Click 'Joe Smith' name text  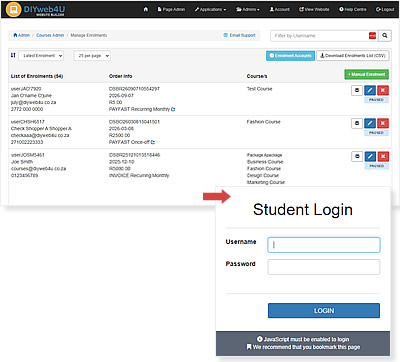(x=22, y=162)
